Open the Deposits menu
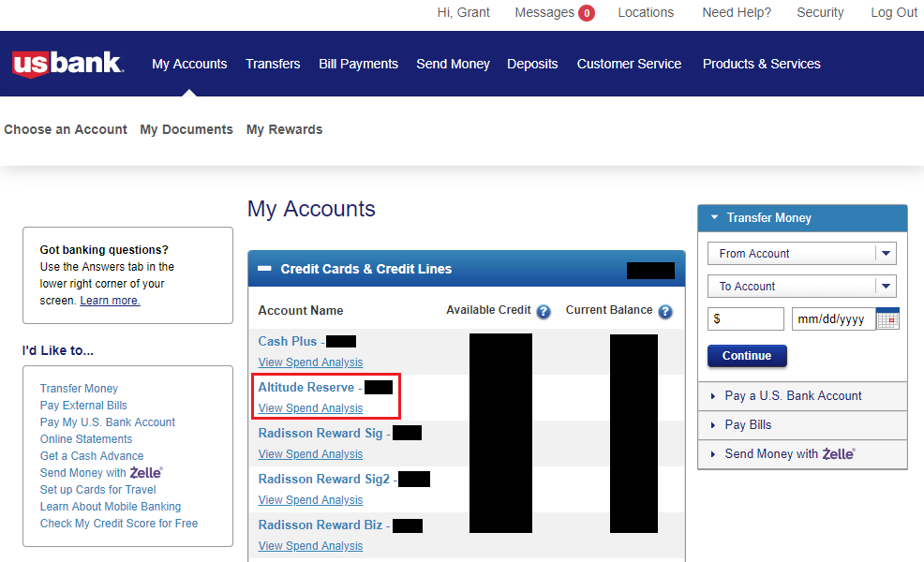The width and height of the screenshot is (924, 562). coord(532,64)
